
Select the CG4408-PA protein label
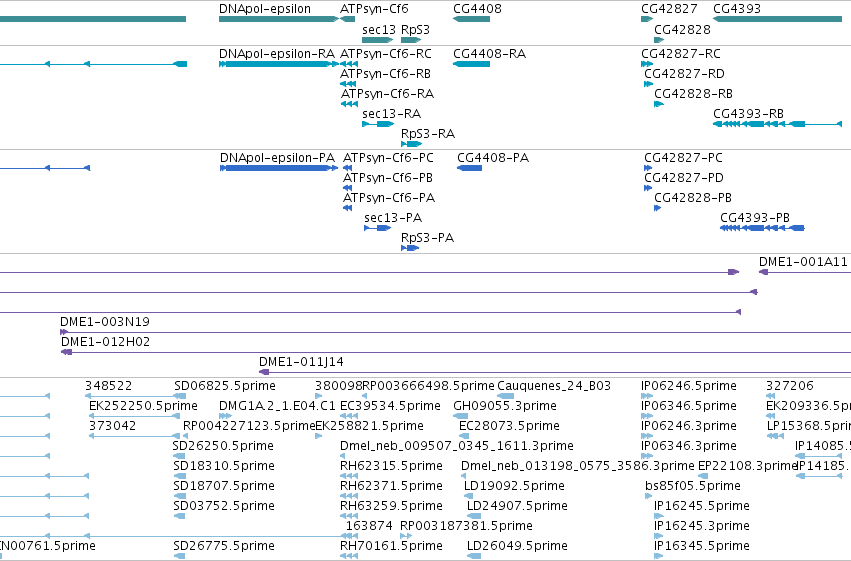493,158
